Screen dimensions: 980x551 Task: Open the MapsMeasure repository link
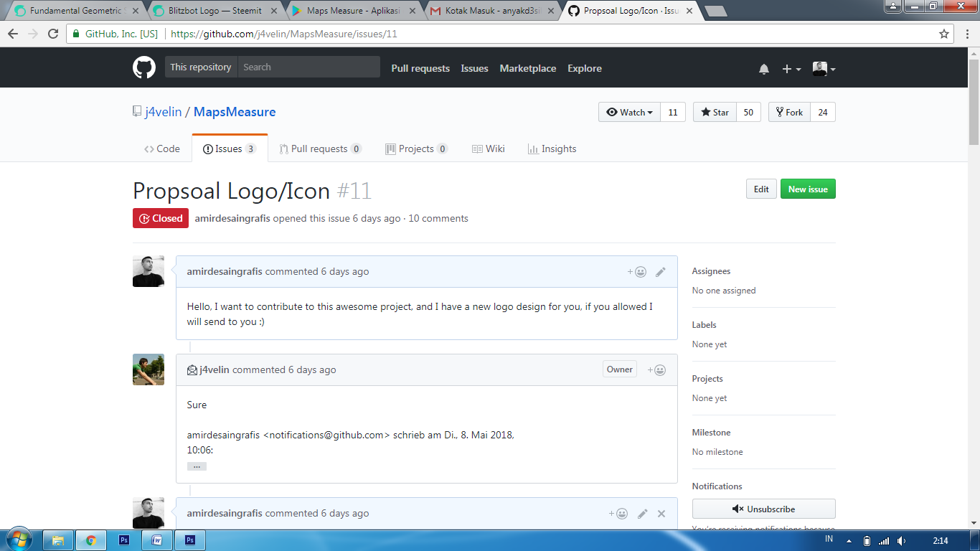coord(235,112)
